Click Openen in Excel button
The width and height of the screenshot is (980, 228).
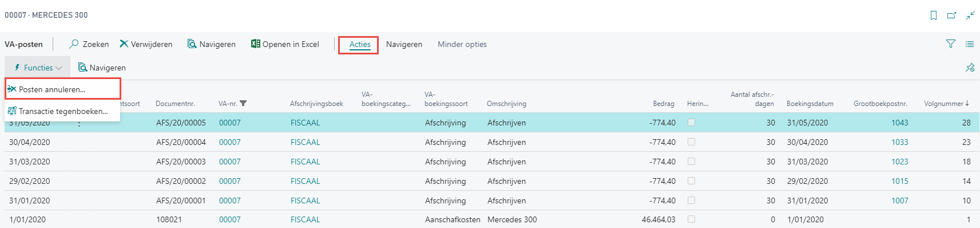pyautogui.click(x=285, y=44)
